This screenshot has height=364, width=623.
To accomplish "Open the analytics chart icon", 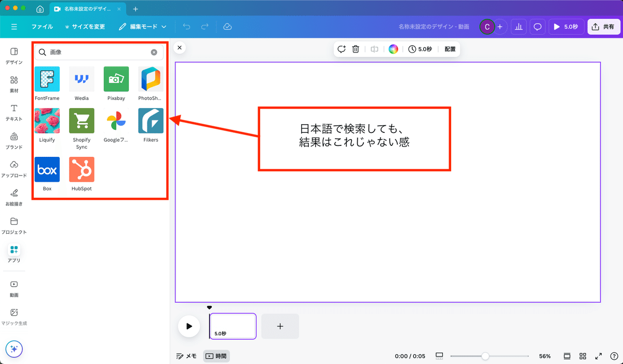I will point(519,27).
